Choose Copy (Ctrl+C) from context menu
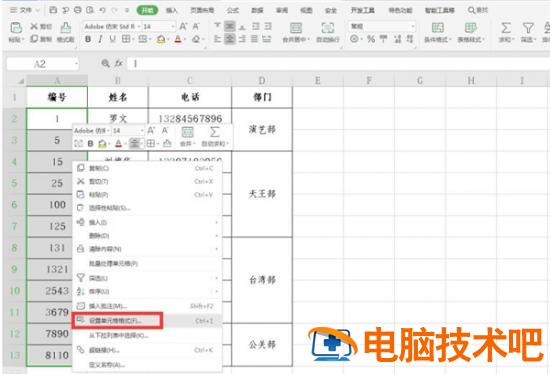This screenshot has height=374, width=550. [x=147, y=168]
